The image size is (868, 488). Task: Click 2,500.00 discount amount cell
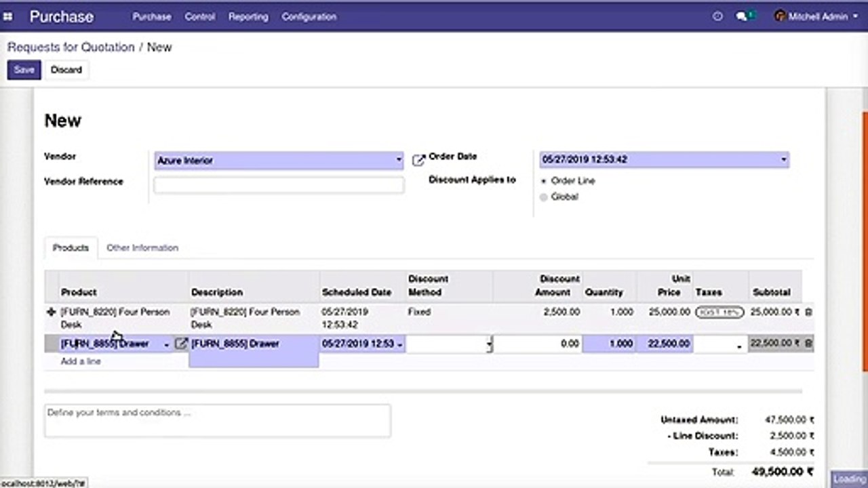tap(561, 312)
